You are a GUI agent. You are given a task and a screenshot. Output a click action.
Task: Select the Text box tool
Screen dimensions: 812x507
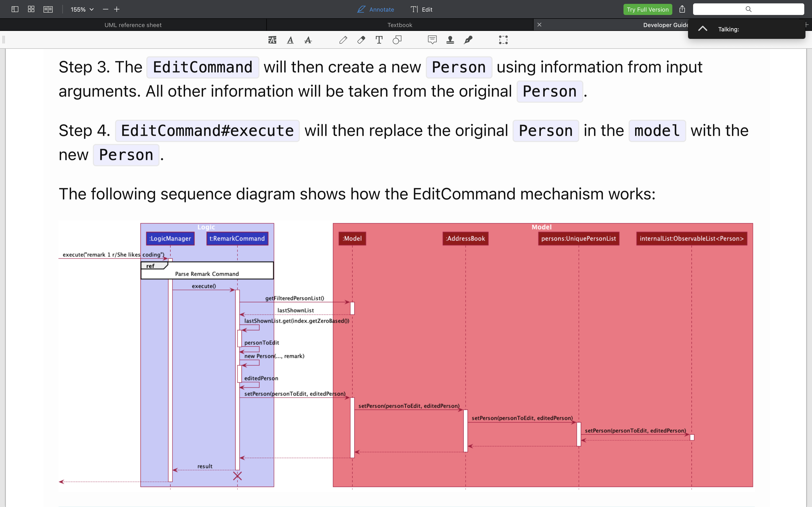point(379,40)
